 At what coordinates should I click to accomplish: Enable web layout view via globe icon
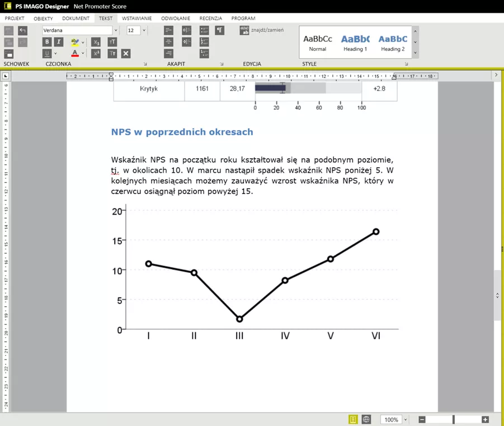tap(365, 419)
